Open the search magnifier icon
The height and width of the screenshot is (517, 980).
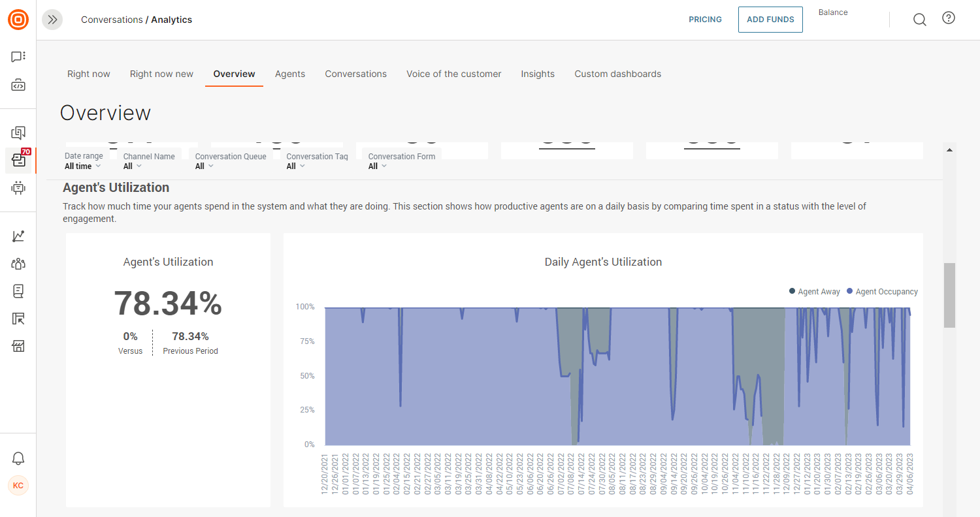coord(919,20)
